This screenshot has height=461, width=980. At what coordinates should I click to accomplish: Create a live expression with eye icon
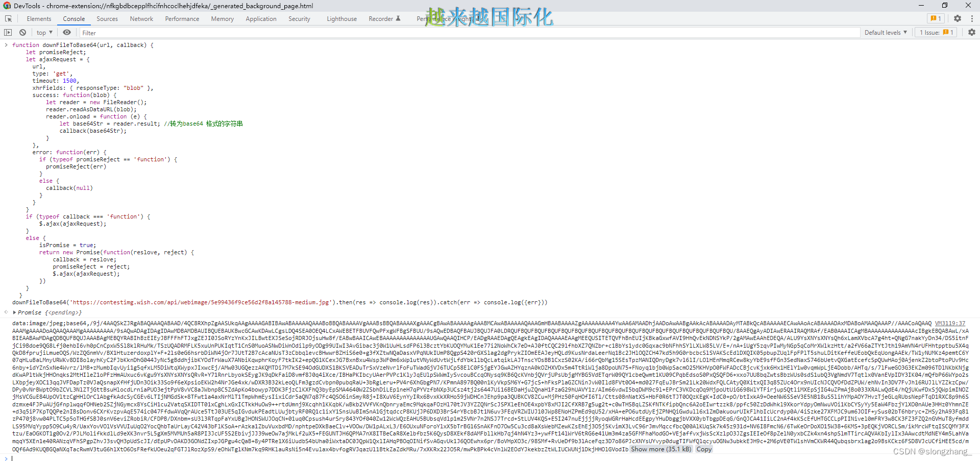point(67,32)
